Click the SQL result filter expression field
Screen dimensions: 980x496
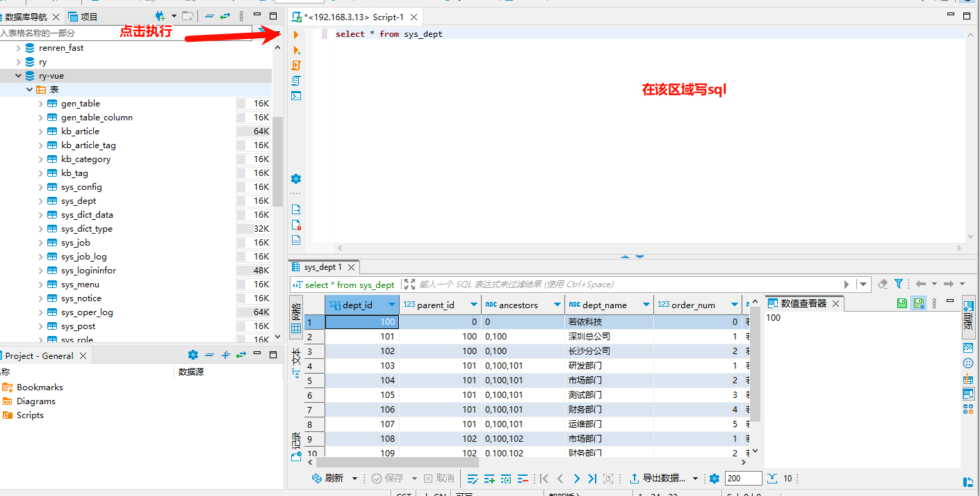(x=630, y=284)
